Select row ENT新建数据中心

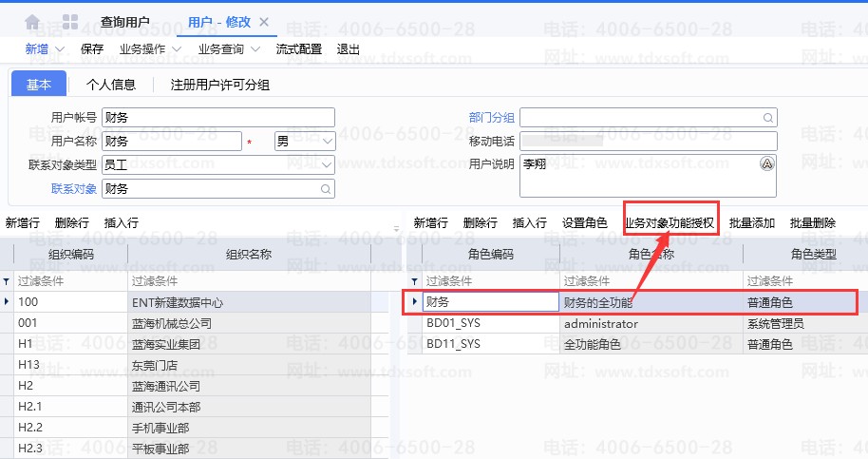pyautogui.click(x=194, y=302)
